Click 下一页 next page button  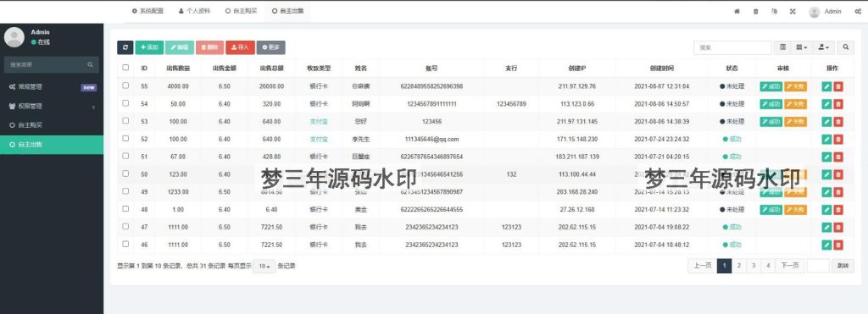(789, 266)
